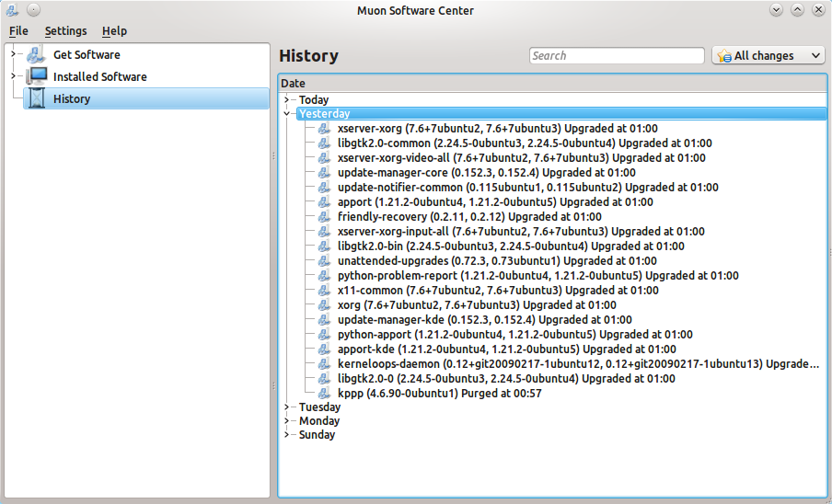
Task: Select the libgtk2.0-bin upgraded entry text
Action: (x=511, y=246)
